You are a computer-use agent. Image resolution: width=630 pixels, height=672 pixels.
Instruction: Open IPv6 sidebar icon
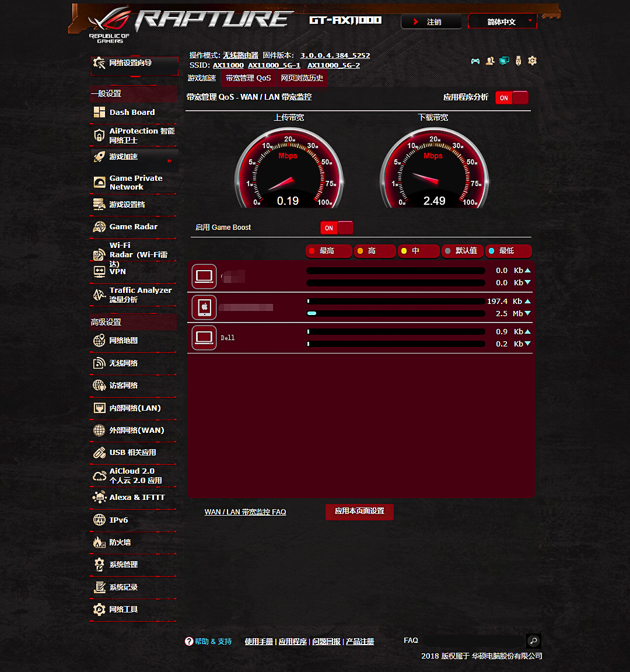(x=99, y=520)
